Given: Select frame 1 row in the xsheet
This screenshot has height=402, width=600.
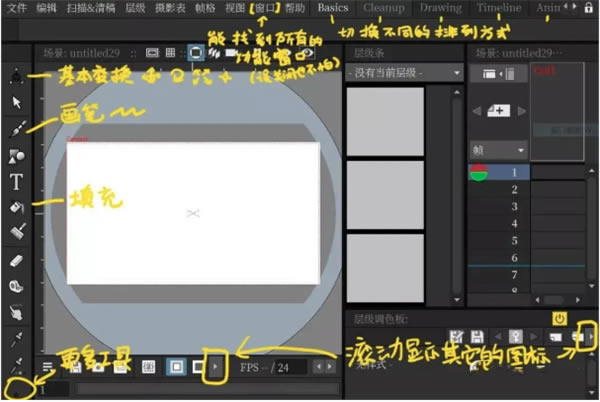Looking at the screenshot, I should 516,172.
